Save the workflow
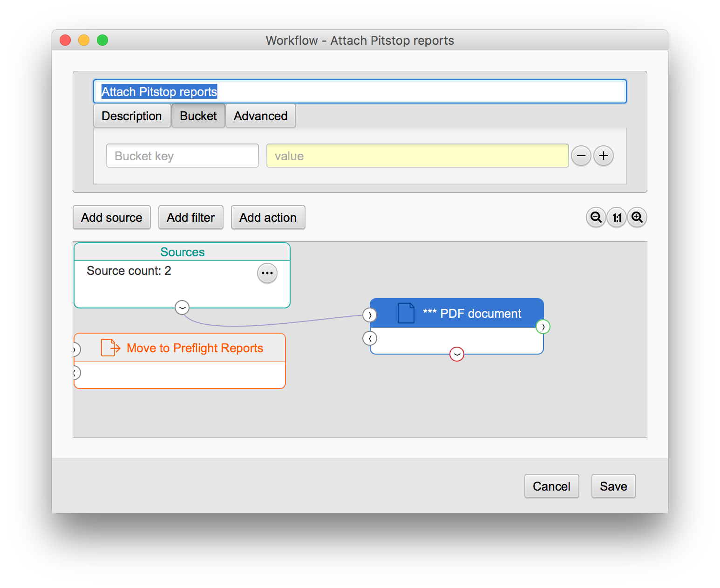The height and width of the screenshot is (588, 720). [x=614, y=486]
